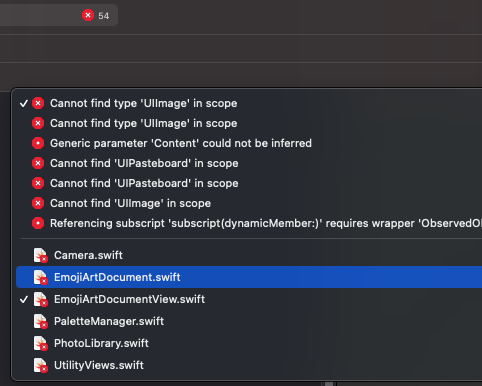Viewport: 482px width, 386px height.
Task: Click EmojiArtDocument.swift file icon with error badge
Action: [41, 277]
